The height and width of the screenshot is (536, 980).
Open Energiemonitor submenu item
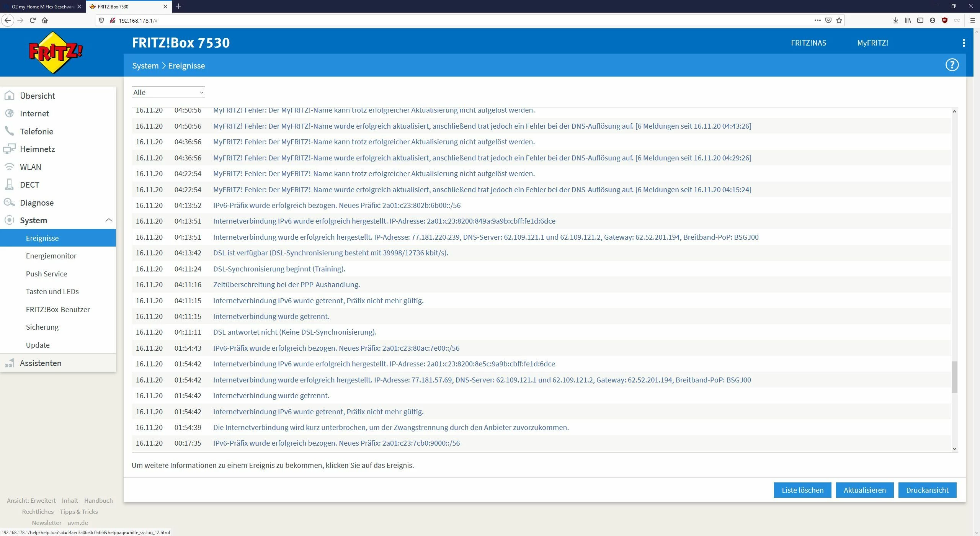tap(51, 256)
